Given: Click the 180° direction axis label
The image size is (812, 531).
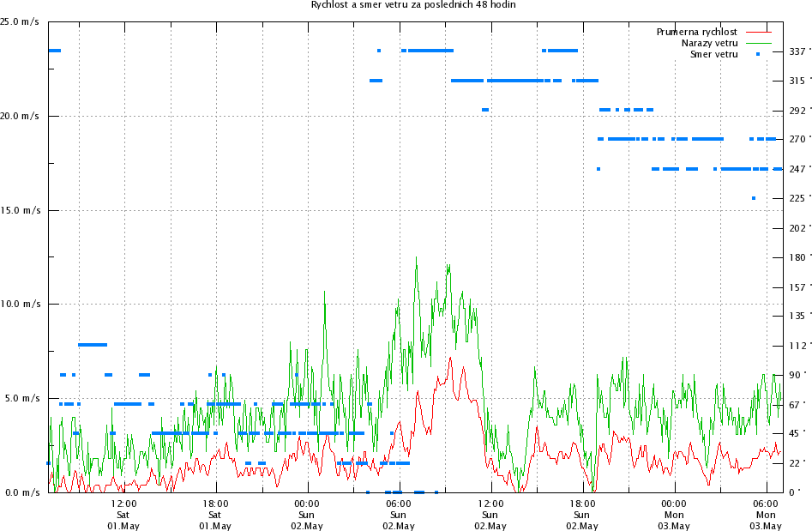Looking at the screenshot, I should pos(797,257).
